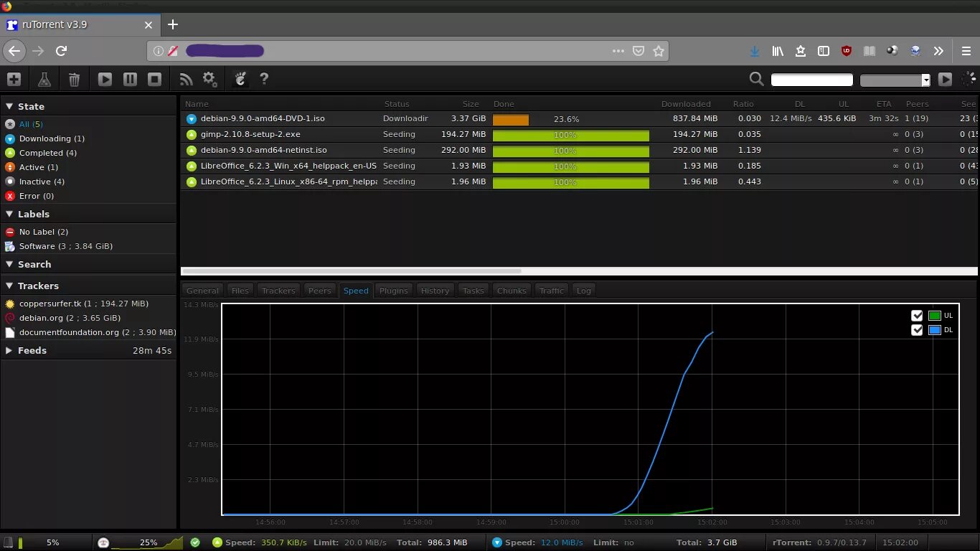
Task: Select the gimp-2.10.8-setup-2.exe torrent row
Action: [x=579, y=134]
